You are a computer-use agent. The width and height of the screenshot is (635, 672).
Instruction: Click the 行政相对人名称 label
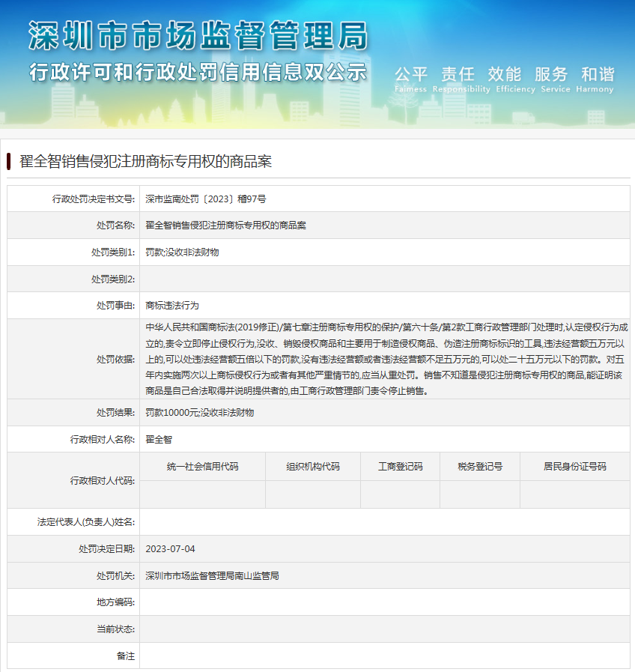pos(103,439)
